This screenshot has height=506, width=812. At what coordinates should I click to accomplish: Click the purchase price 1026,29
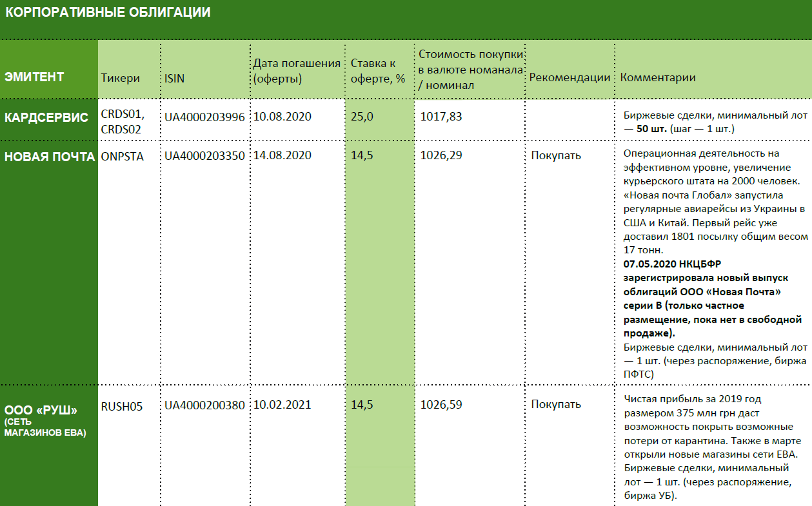tap(441, 155)
